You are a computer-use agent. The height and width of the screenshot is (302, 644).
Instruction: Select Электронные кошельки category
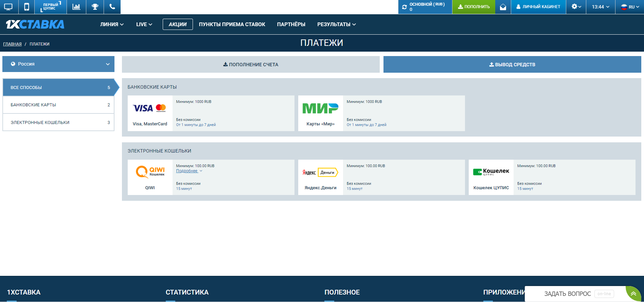(x=58, y=122)
